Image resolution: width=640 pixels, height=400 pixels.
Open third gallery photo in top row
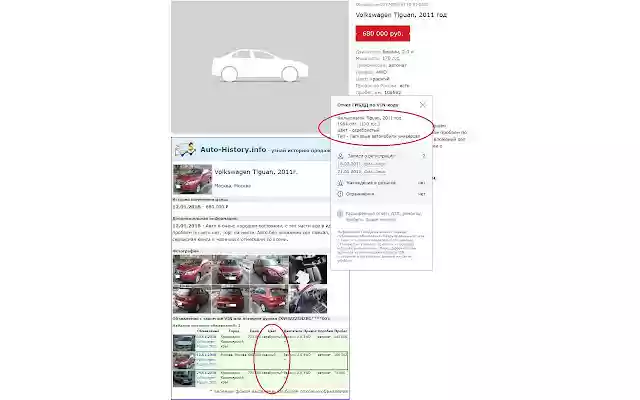(x=269, y=269)
